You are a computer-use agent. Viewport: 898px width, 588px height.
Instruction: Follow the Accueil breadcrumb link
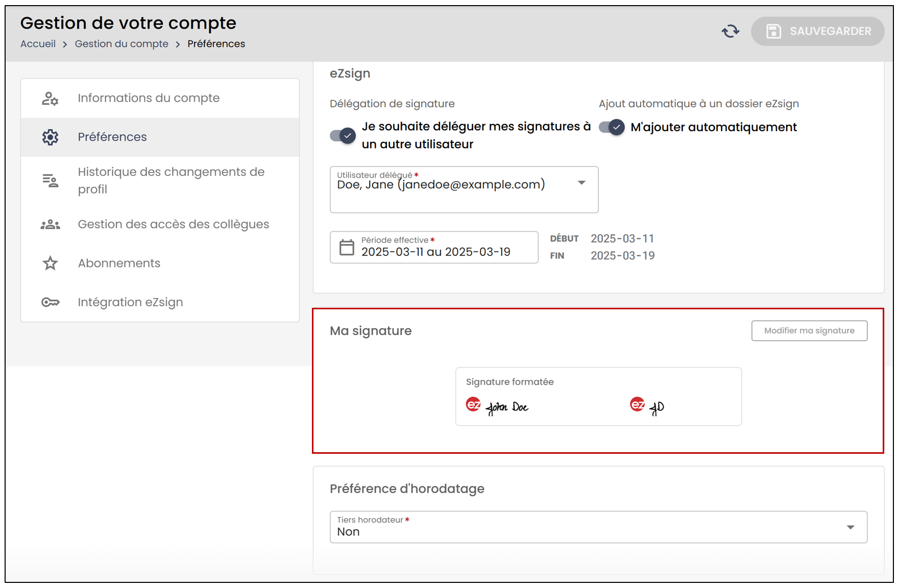(x=38, y=44)
